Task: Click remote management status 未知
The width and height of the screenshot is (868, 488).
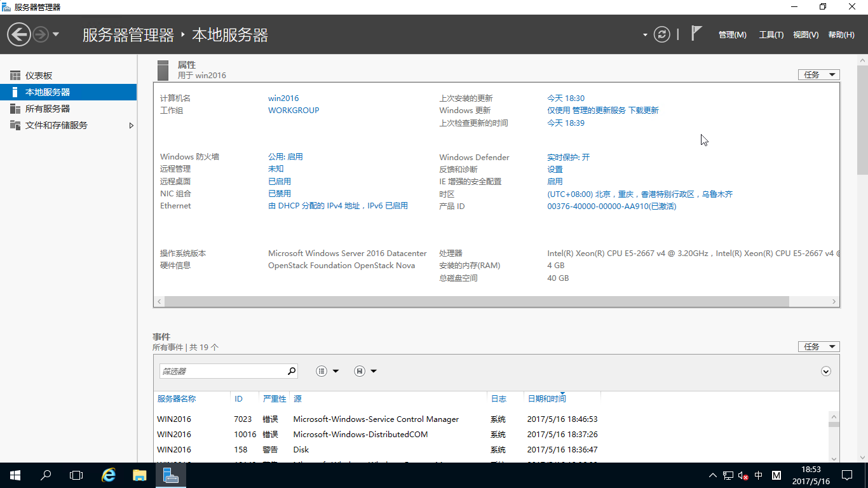Action: pyautogui.click(x=276, y=169)
